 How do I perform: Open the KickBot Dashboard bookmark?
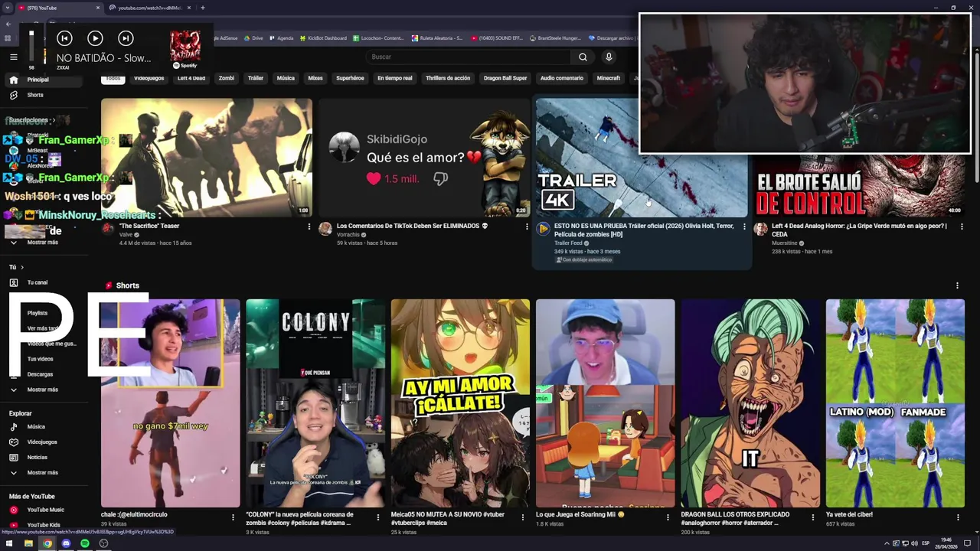click(323, 37)
